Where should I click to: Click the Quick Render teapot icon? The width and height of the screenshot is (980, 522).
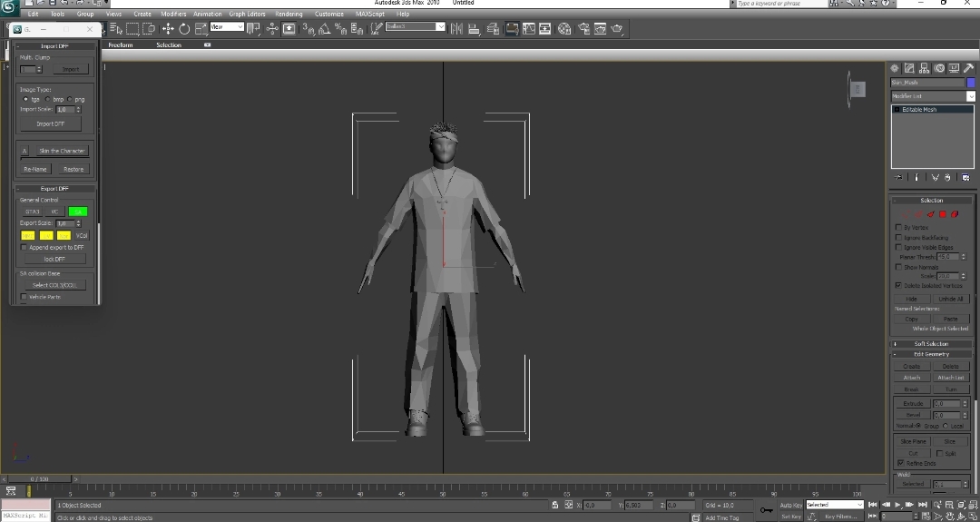617,29
